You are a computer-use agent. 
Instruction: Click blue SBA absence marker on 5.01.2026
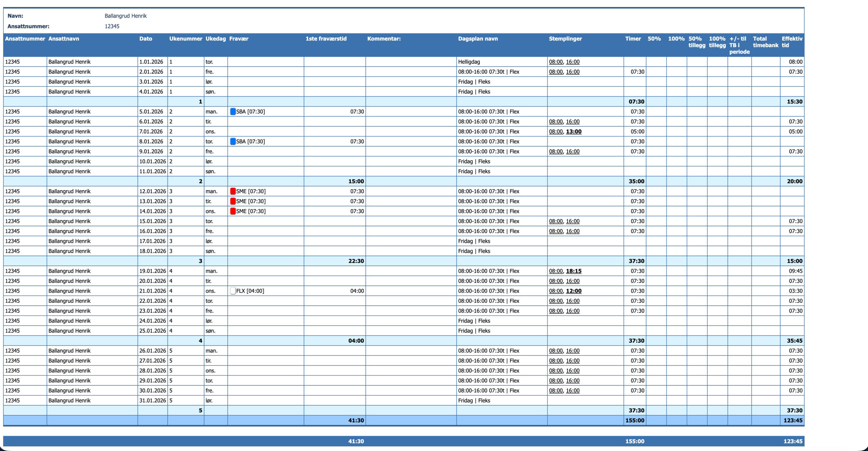[x=233, y=112]
